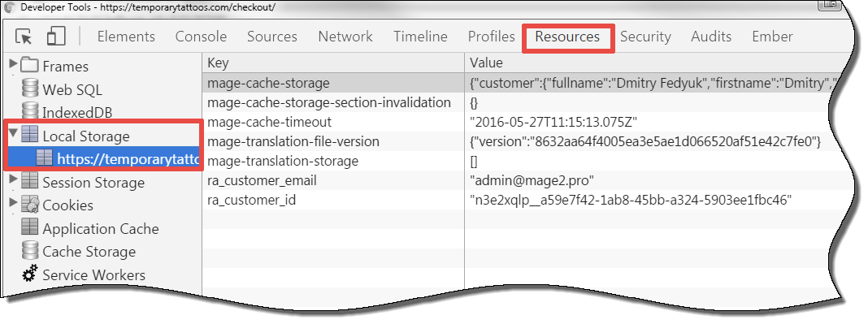Open the Ember tab

772,37
